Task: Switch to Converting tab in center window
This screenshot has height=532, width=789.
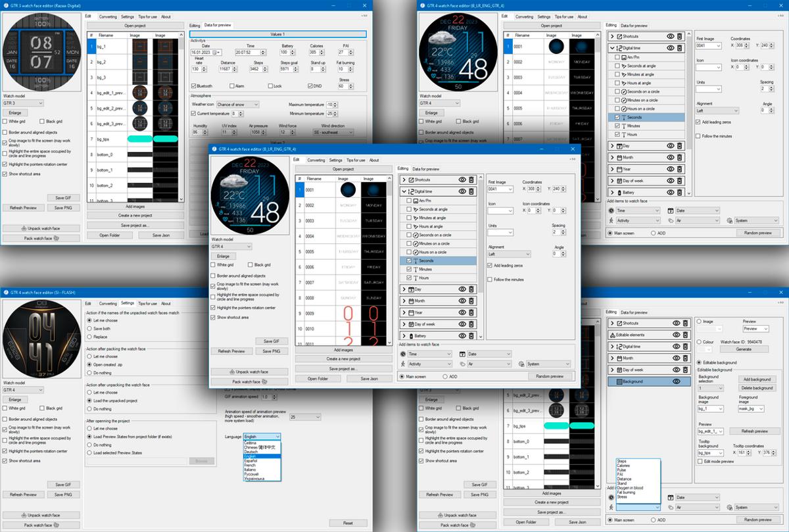Action: (x=316, y=160)
